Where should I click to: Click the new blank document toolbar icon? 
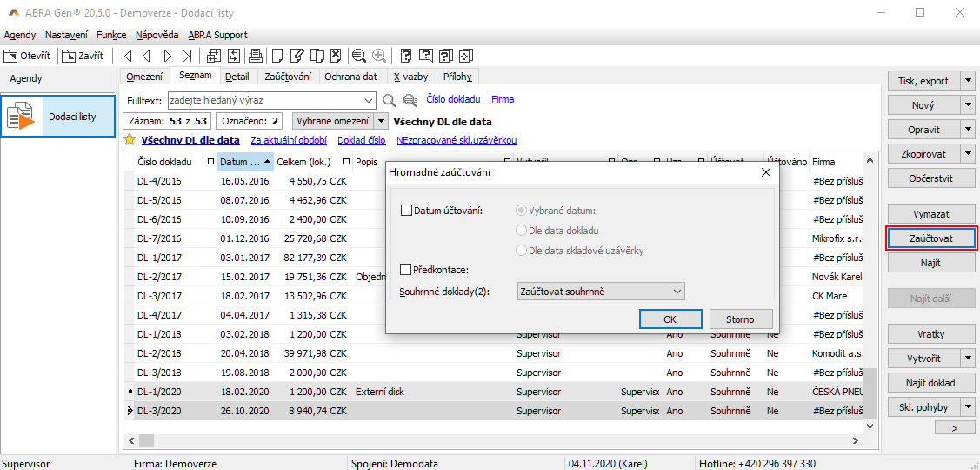(277, 56)
